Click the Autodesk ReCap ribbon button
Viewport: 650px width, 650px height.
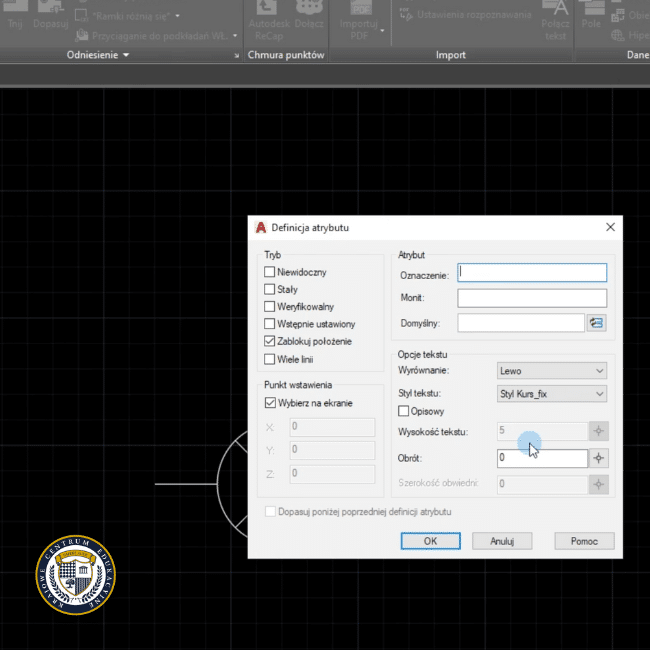[269, 21]
